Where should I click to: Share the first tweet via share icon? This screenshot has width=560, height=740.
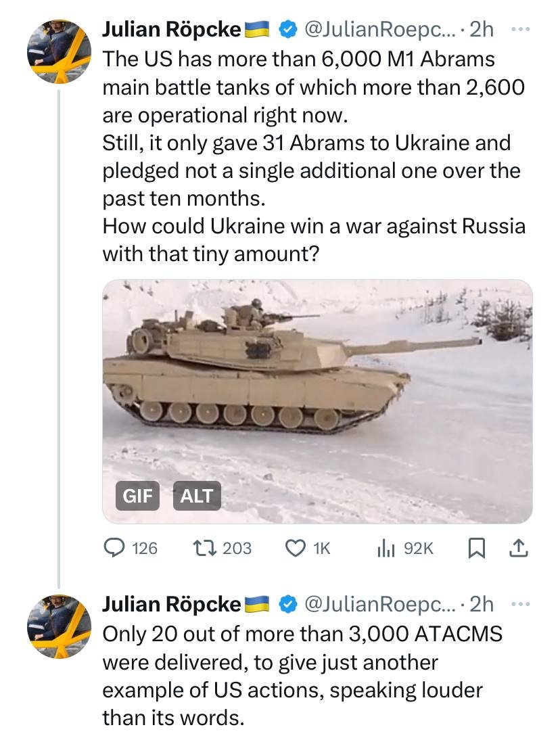(519, 548)
